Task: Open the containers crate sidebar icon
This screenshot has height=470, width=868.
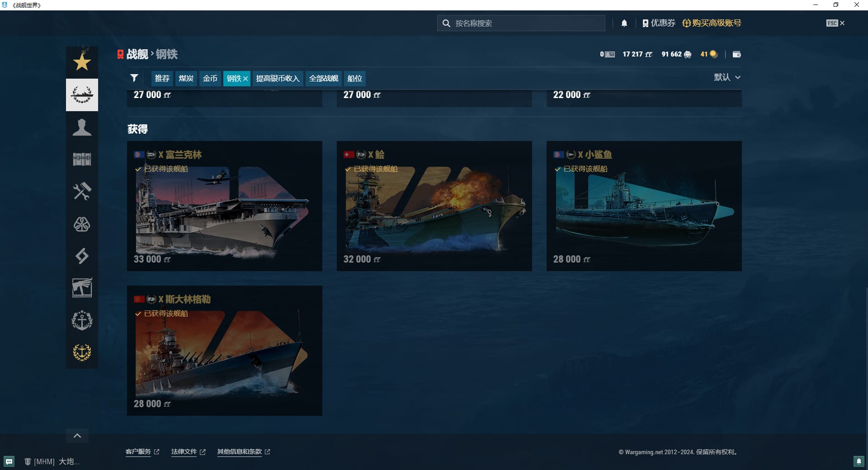Action: (x=82, y=159)
